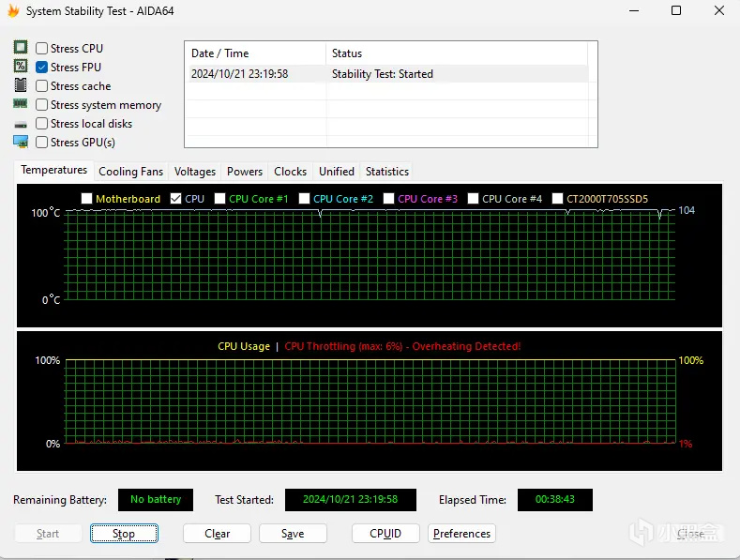Maximize the System Stability Test window
Screen dimensions: 740x560
point(676,10)
